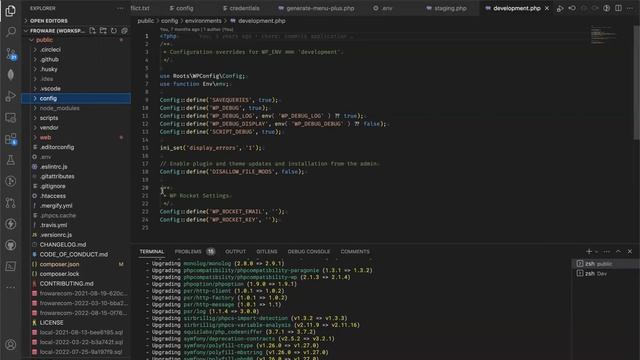
Task: Expand the Open Editors section
Action: pos(76,20)
